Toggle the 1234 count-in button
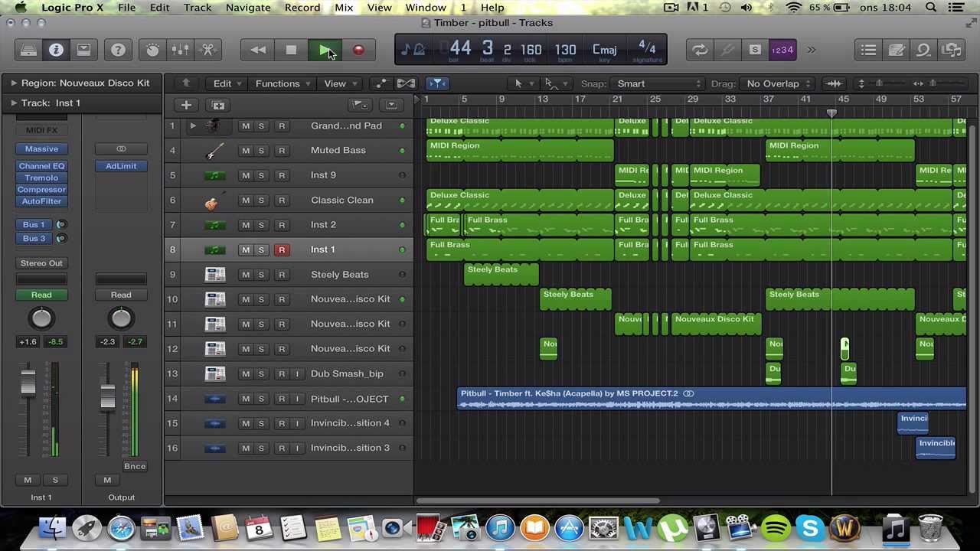The image size is (980, 551). point(782,50)
